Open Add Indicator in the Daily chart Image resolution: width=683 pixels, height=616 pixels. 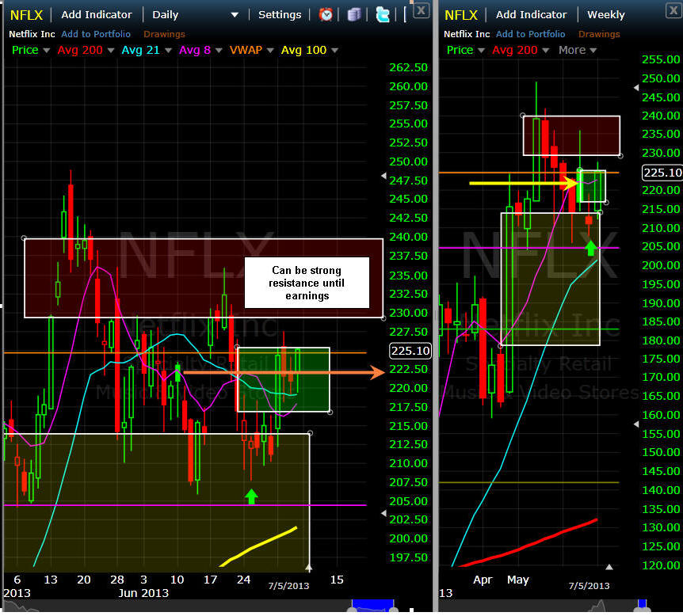coord(96,15)
